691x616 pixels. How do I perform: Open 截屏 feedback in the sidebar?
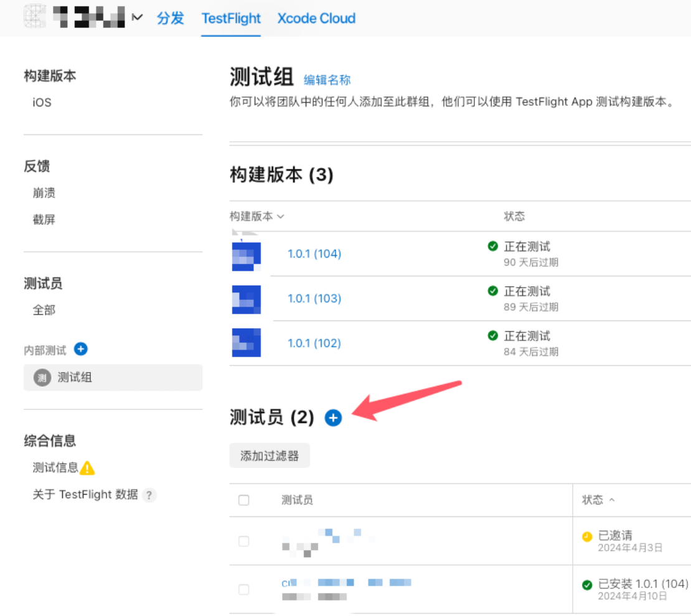tap(44, 220)
